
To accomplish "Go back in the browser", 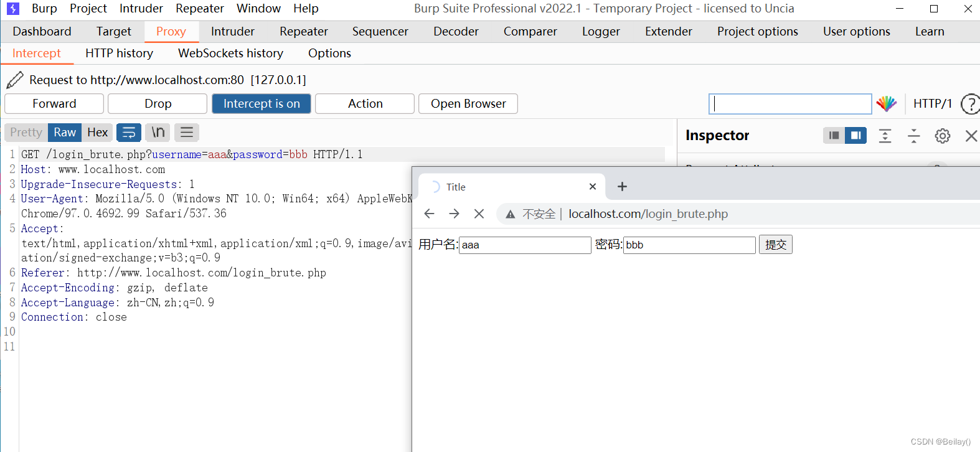I will (429, 214).
